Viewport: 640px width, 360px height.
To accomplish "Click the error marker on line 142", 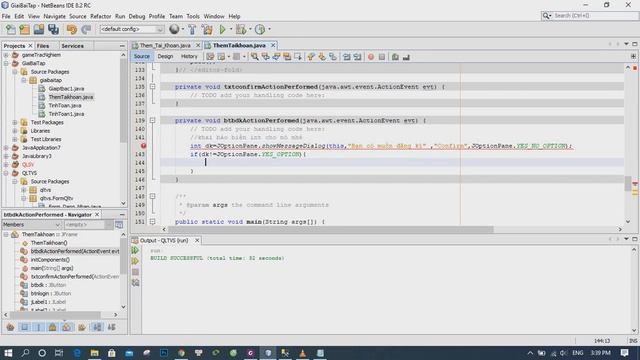I will 144,146.
